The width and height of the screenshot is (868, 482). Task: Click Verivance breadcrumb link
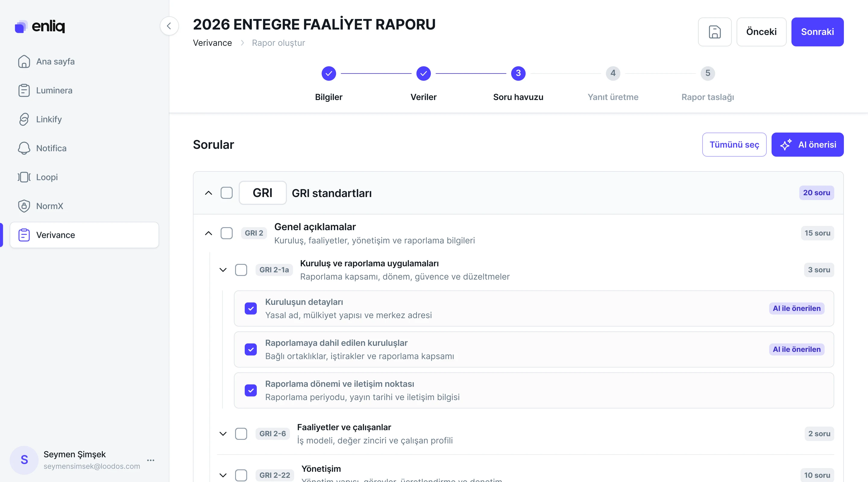[212, 43]
